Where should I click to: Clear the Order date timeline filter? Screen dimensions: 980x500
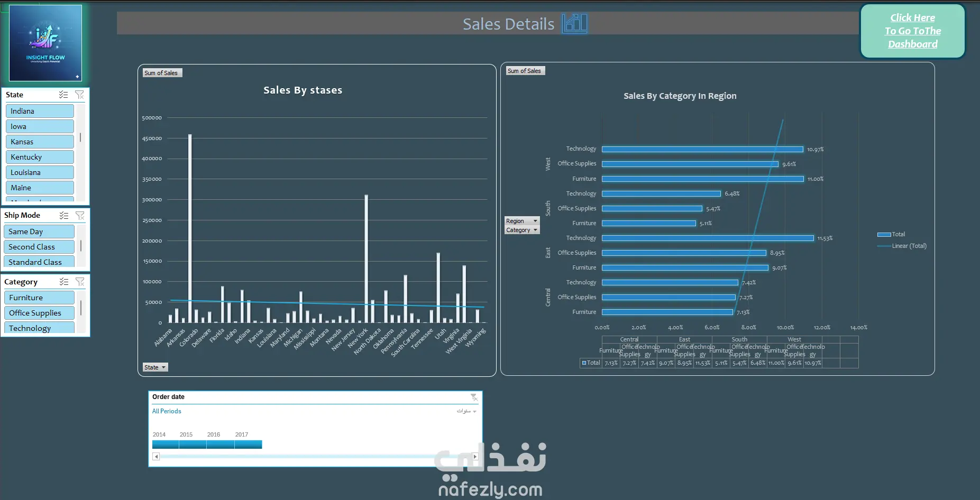click(474, 397)
